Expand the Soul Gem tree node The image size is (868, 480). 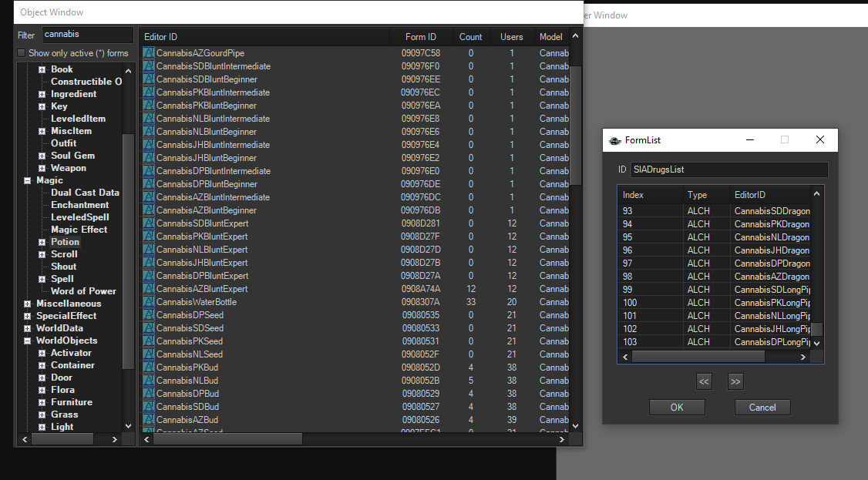42,156
